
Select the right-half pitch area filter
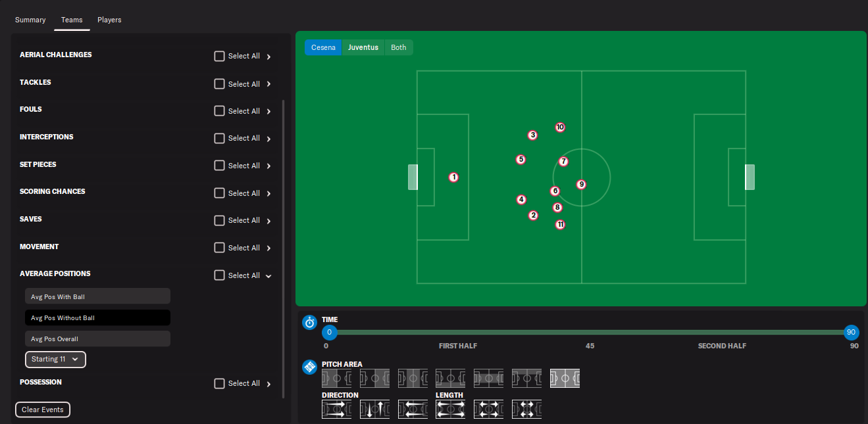[374, 378]
